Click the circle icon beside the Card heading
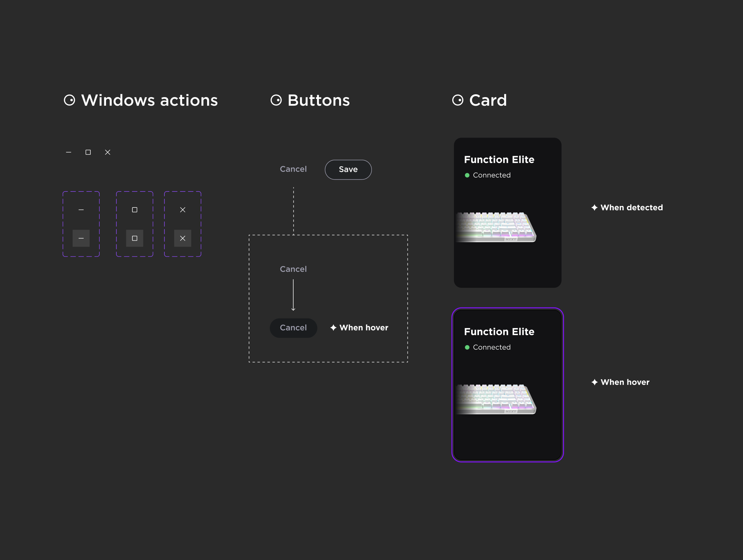Screen dimensions: 743x560 coord(458,100)
